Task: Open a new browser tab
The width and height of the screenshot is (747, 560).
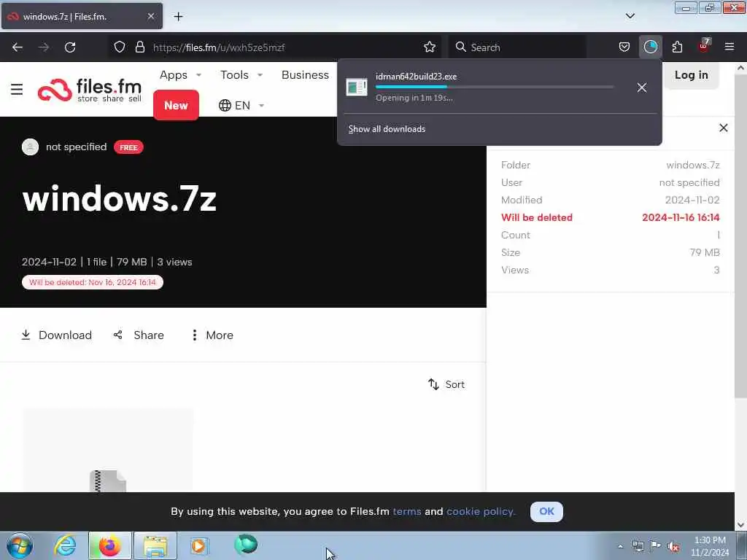Action: pyautogui.click(x=178, y=17)
